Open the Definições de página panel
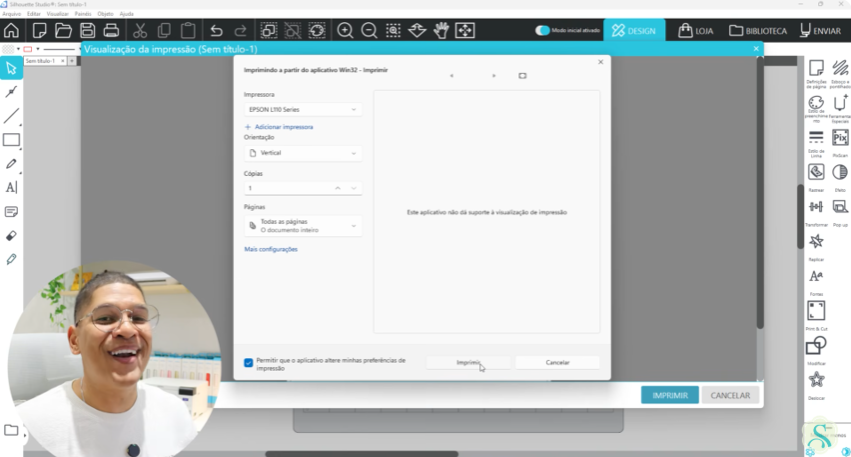851x457 pixels. tap(816, 73)
